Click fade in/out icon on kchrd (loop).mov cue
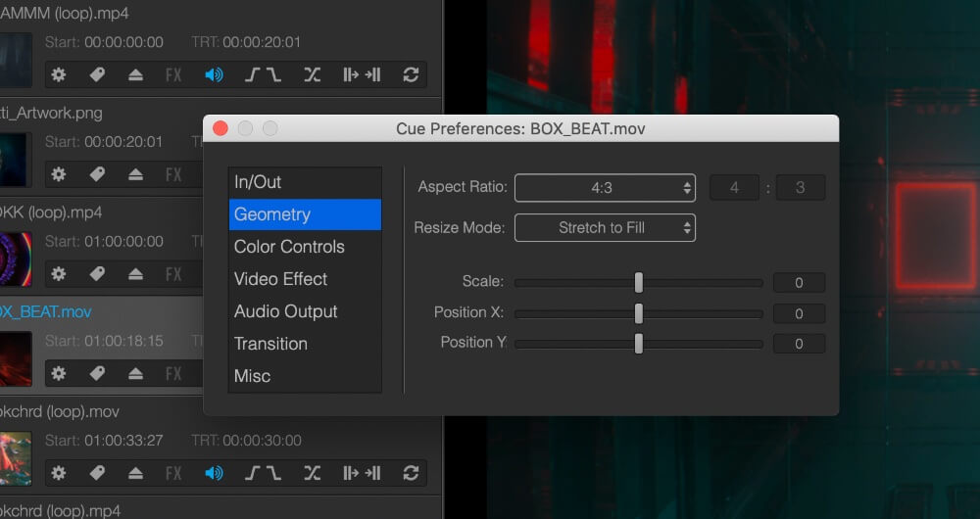The image size is (980, 519). point(263,473)
